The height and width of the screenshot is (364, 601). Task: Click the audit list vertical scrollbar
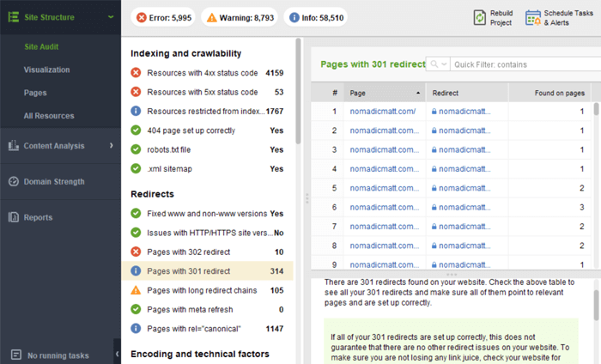[298, 91]
